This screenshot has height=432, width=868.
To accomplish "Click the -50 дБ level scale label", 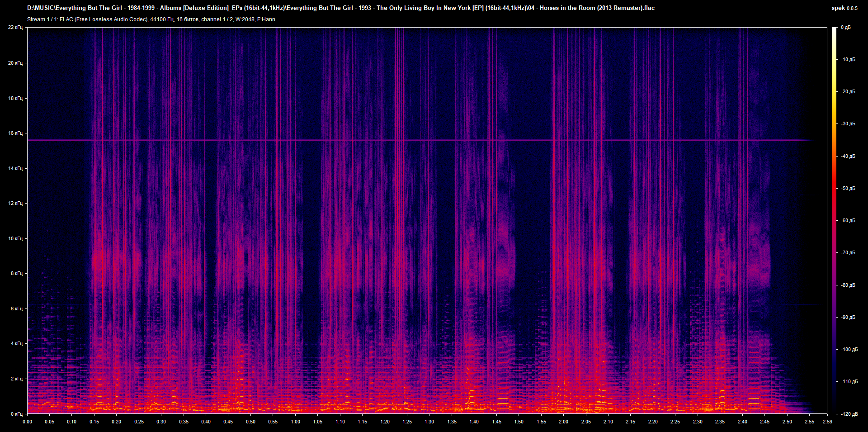I will click(x=848, y=189).
